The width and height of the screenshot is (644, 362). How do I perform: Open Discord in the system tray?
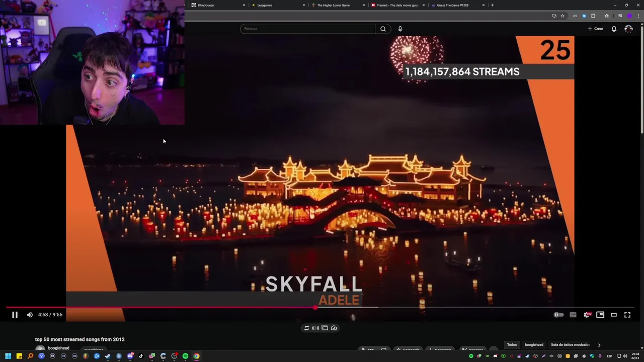click(x=496, y=356)
